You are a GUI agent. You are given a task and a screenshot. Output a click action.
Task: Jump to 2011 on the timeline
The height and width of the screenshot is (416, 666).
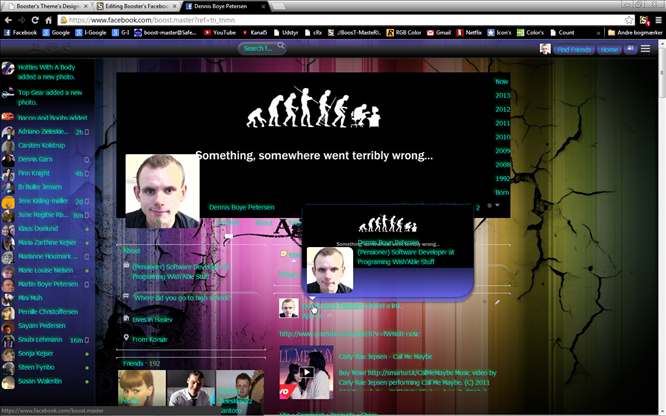[502, 123]
